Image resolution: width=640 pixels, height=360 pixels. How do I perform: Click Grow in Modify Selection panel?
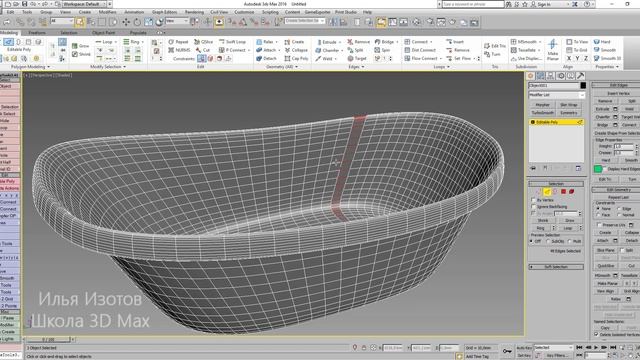tap(81, 46)
